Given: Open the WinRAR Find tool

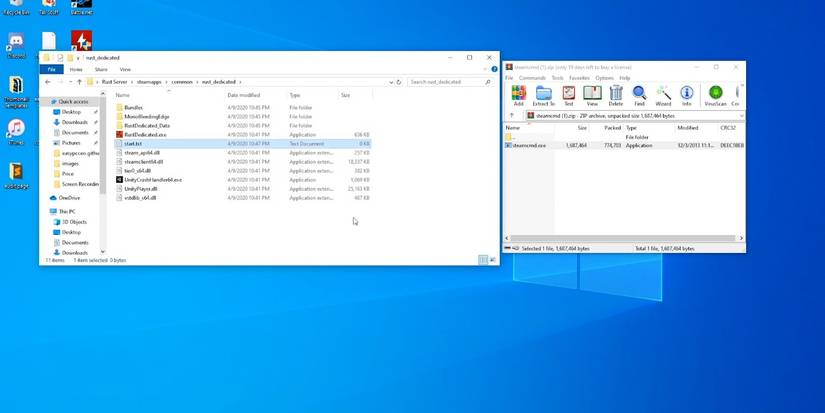Looking at the screenshot, I should point(639,96).
